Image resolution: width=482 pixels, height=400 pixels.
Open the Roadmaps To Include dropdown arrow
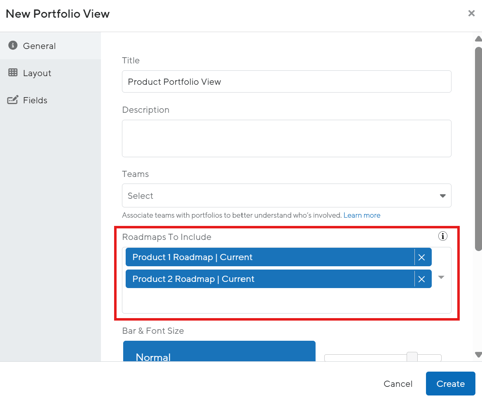pos(441,277)
